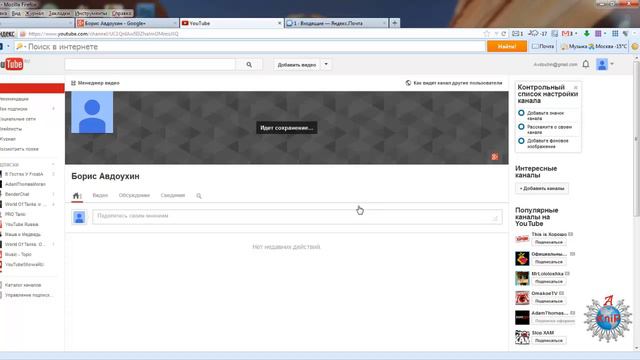640x360 pixels.
Task: Click the Музыка toolbar link
Action: [x=574, y=47]
